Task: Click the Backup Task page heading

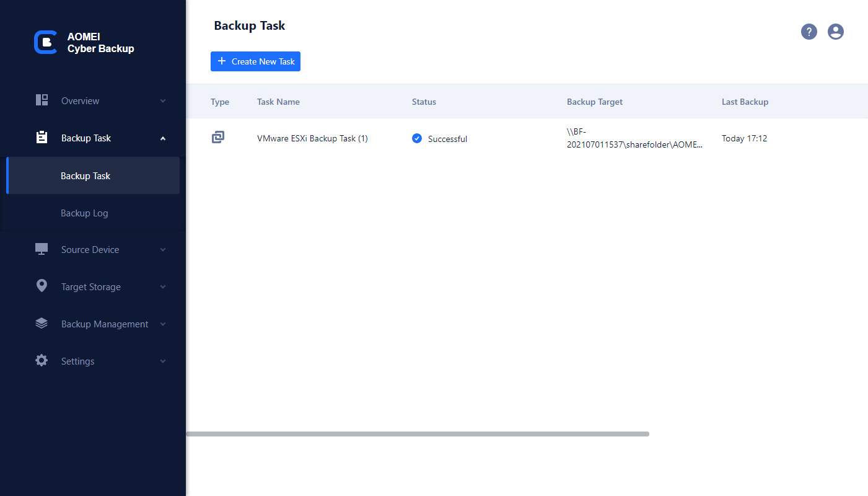Action: click(x=250, y=25)
